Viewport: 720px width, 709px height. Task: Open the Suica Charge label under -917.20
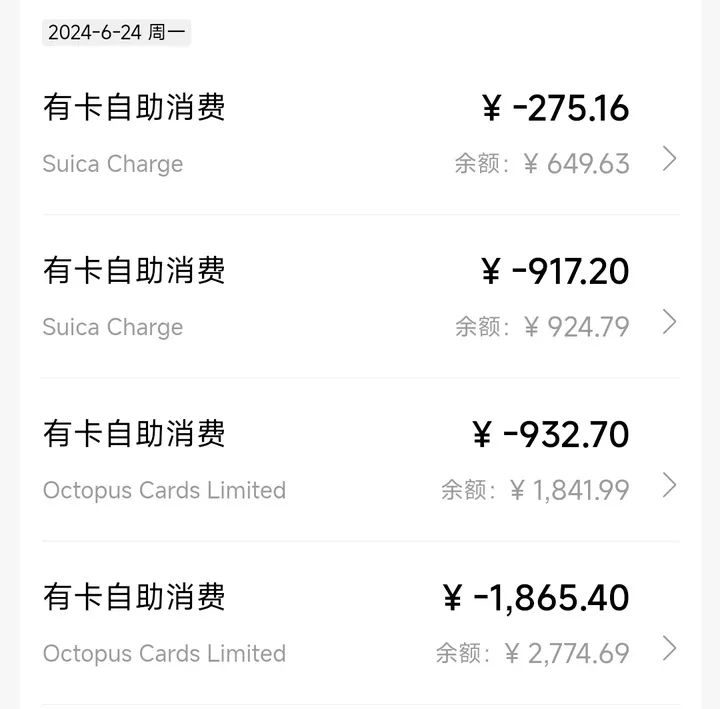click(x=112, y=327)
